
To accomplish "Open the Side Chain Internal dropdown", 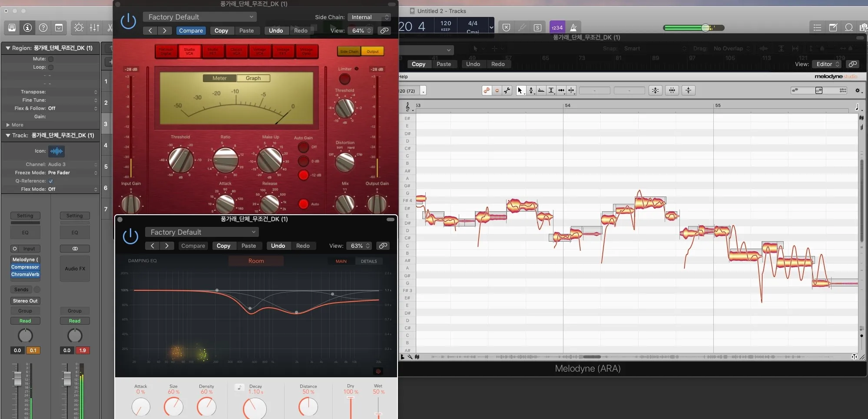I will 369,17.
